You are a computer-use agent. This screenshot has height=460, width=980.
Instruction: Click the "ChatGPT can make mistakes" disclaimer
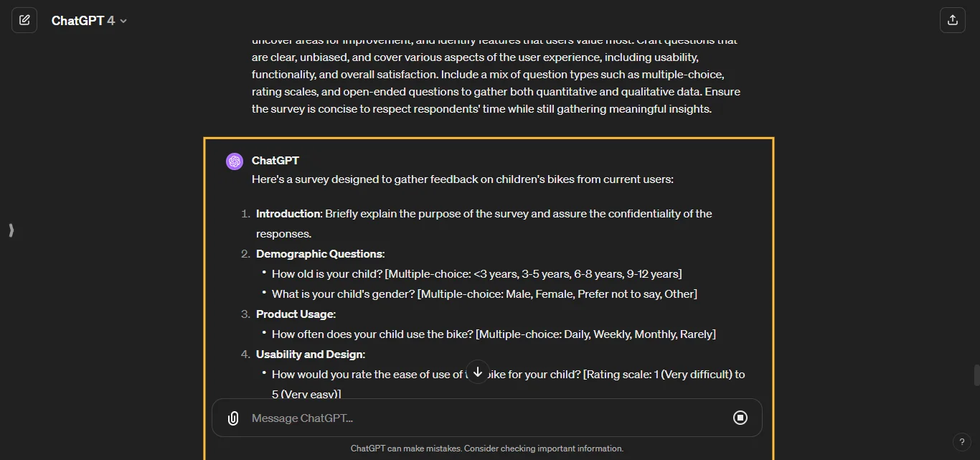487,449
